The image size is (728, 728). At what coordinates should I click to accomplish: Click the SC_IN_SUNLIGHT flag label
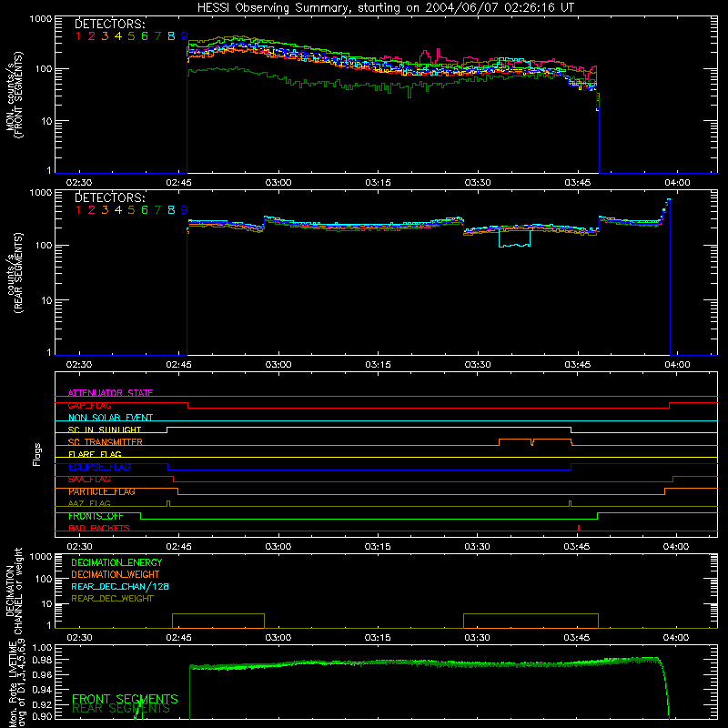click(105, 430)
